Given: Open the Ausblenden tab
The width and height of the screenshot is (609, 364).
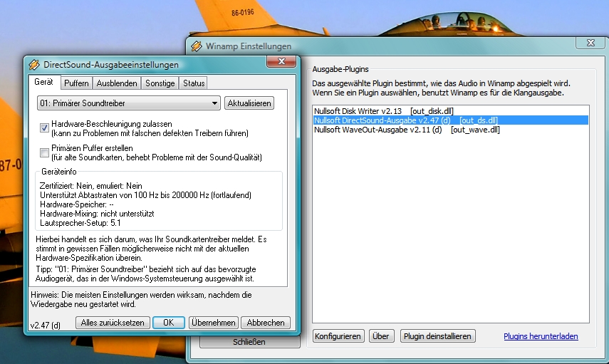Looking at the screenshot, I should pos(117,83).
